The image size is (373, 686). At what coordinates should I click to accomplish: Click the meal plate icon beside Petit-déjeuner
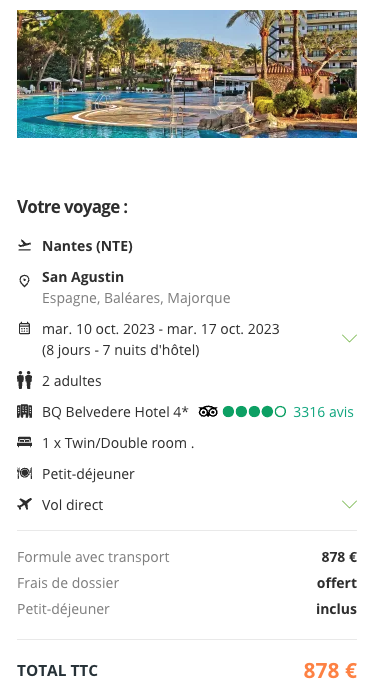point(24,473)
